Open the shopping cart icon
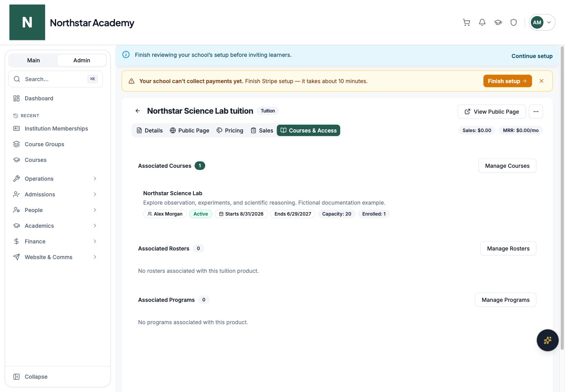Viewport: 565px width, 392px height. pyautogui.click(x=467, y=22)
